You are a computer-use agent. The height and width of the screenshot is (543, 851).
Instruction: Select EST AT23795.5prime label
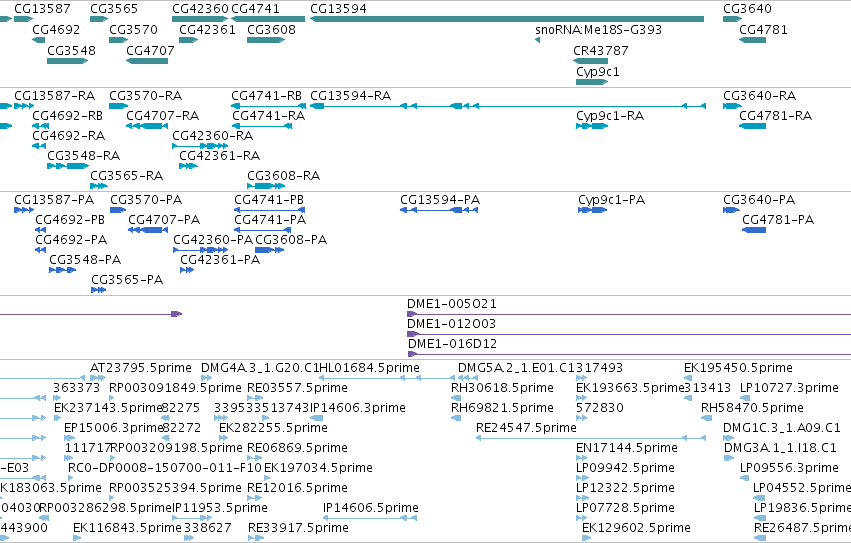coord(141,368)
